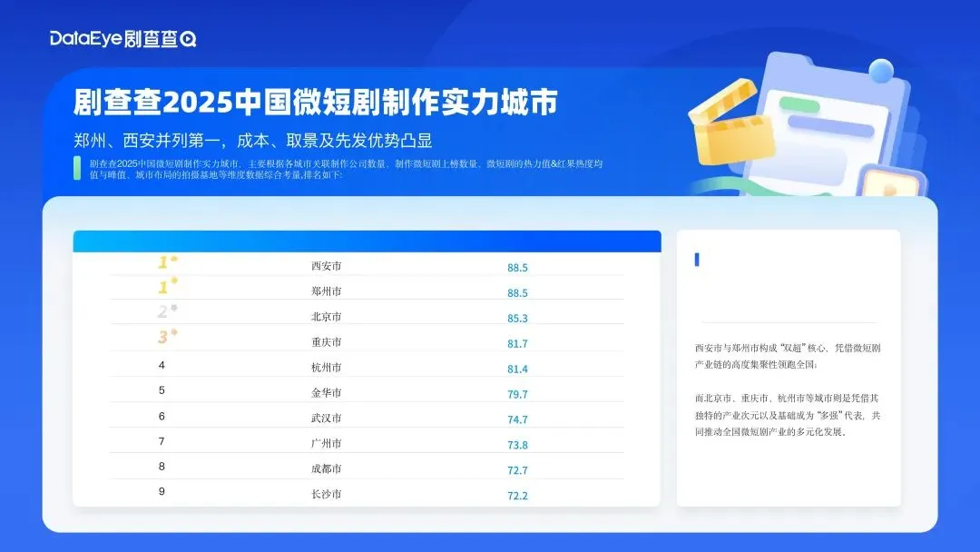The image size is (980, 552).
Task: Click the score 73.8 for 广州市
Action: pos(517,445)
